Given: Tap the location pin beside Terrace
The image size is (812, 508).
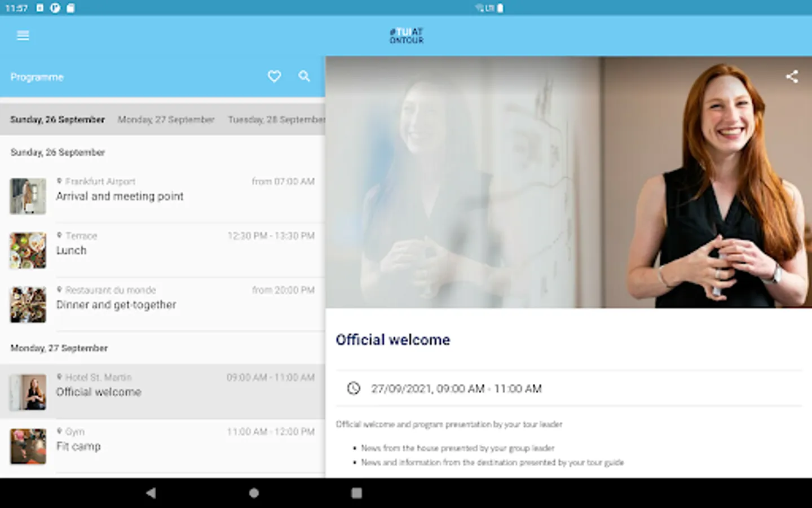Looking at the screenshot, I should coord(60,235).
